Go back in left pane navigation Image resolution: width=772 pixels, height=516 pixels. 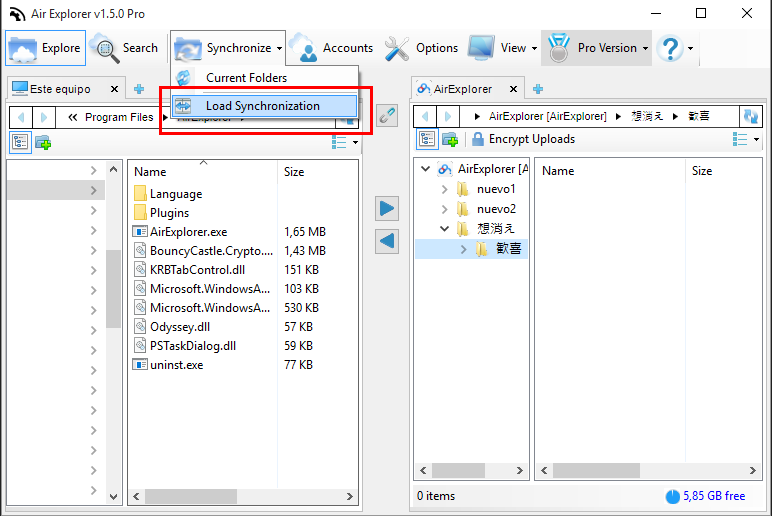pyautogui.click(x=21, y=117)
